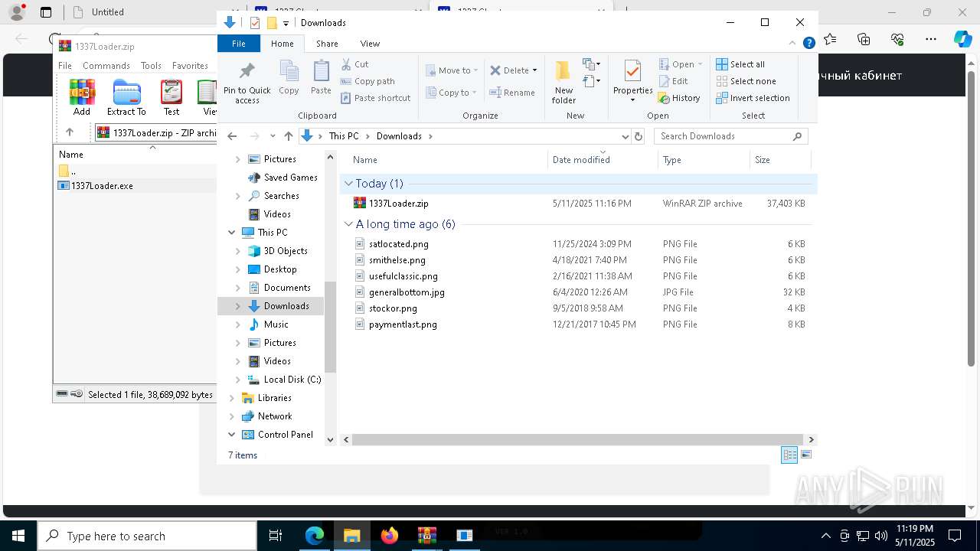This screenshot has width=980, height=551.
Task: Click Copy path in Clipboard group
Action: coord(367,81)
